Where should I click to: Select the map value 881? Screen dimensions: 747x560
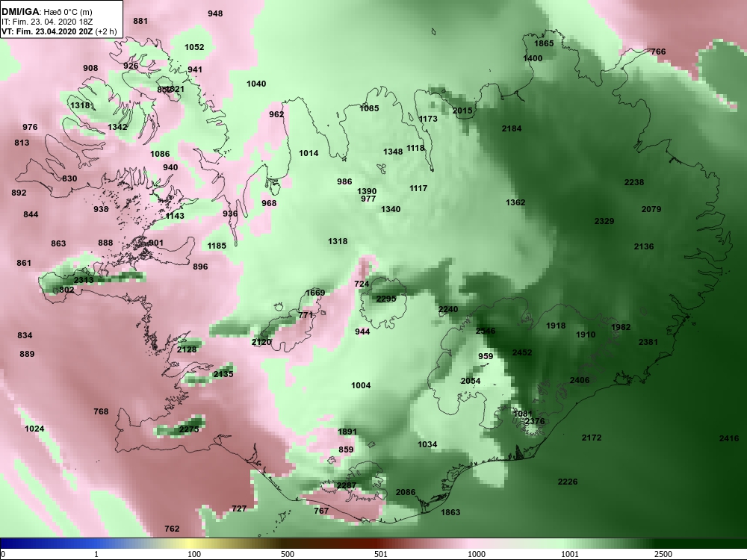pyautogui.click(x=140, y=22)
